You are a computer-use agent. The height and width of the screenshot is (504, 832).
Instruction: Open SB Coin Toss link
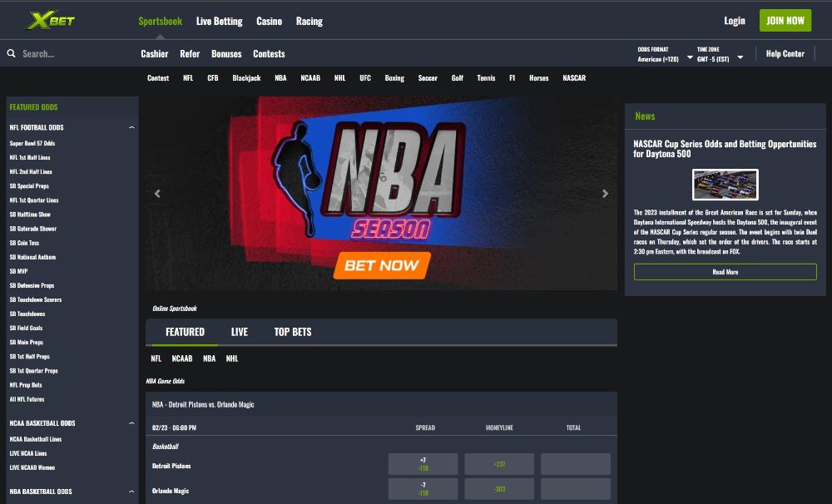click(24, 243)
